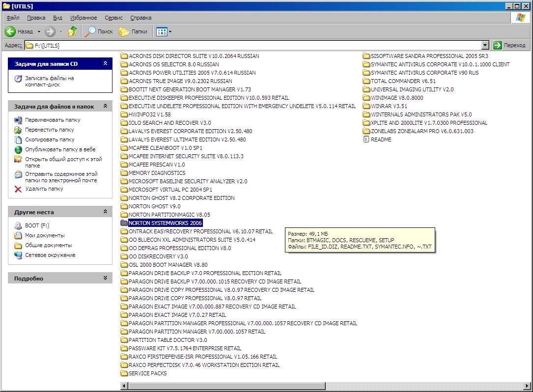The height and width of the screenshot is (392, 533).
Task: Expand the Подробно details panel
Action: pos(106,278)
